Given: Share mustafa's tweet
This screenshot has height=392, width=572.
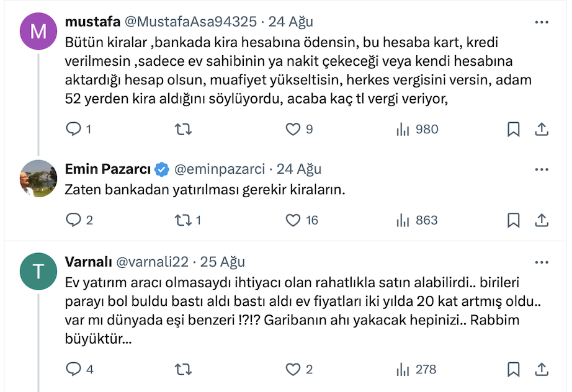Looking at the screenshot, I should pyautogui.click(x=541, y=129).
